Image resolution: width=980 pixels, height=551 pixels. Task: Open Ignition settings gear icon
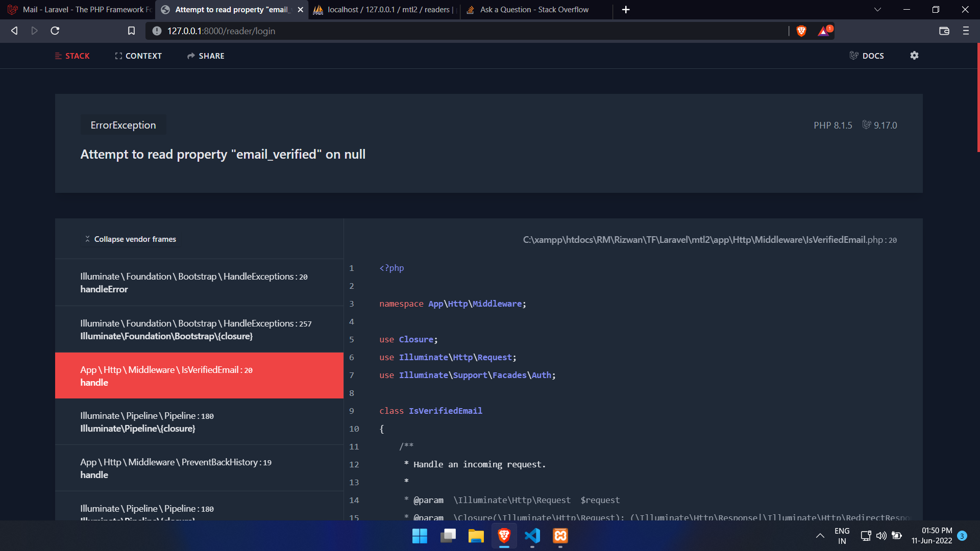click(x=914, y=56)
